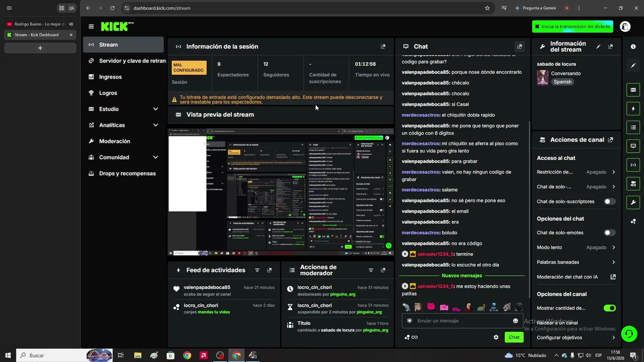Open the green headset support button
This screenshot has width=644, height=362.
pos(628,333)
